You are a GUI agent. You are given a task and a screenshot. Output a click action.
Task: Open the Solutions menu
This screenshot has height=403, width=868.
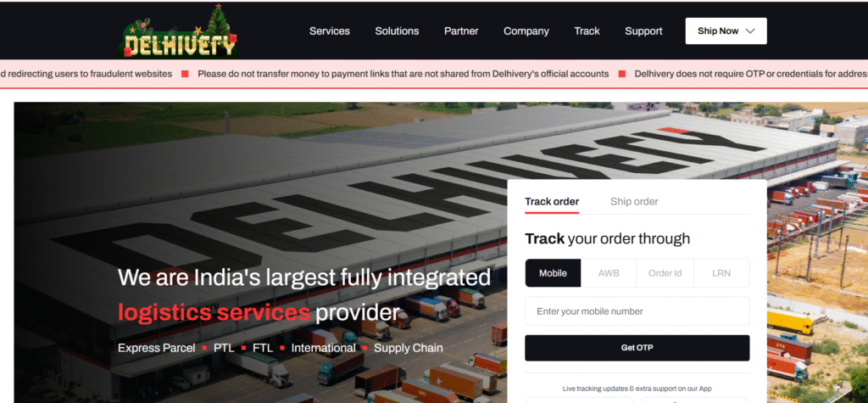pos(397,31)
